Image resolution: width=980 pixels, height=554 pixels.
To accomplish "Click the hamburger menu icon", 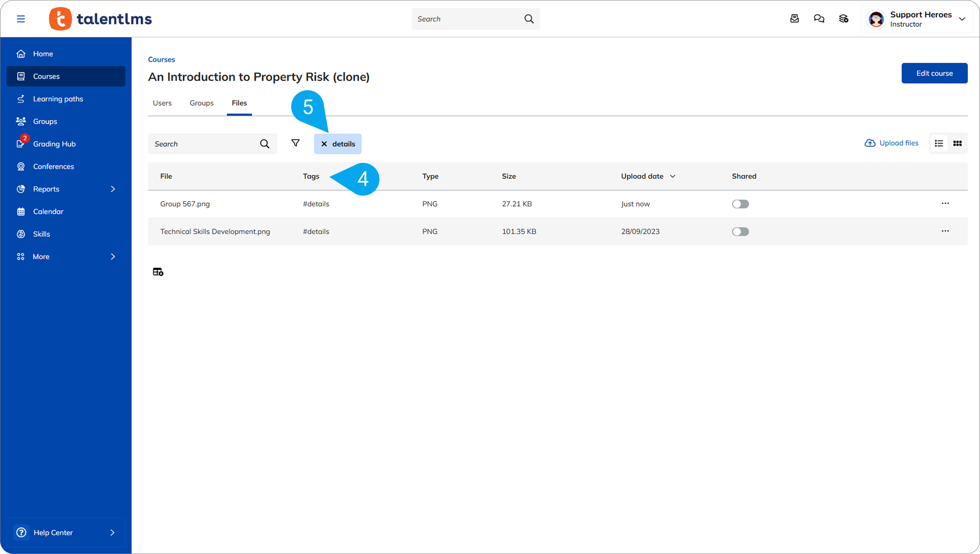I will 21,19.
